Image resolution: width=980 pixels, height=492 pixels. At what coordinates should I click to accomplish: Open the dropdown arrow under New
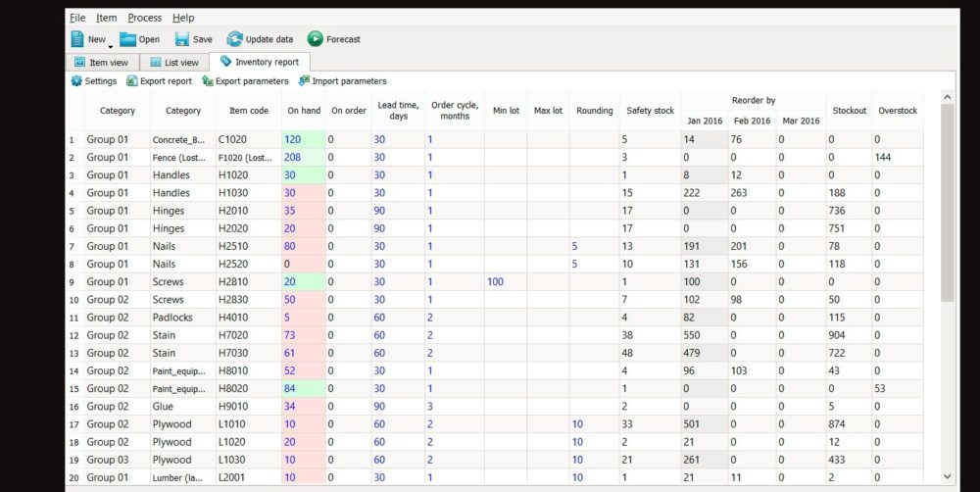click(x=111, y=46)
